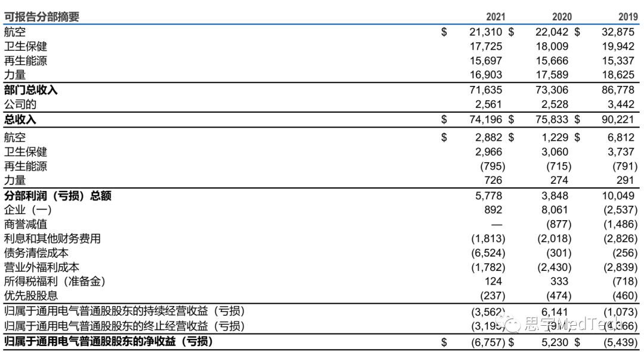Viewport: 644px width, 352px height.
Task: Click the 优先股股息 row label
Action: (x=31, y=296)
